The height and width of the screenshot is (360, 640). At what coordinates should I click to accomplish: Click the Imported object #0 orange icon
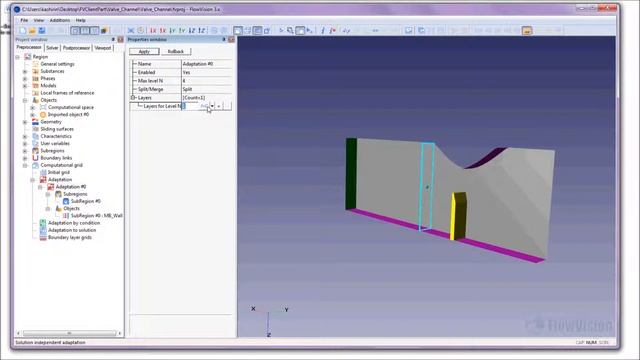point(43,115)
